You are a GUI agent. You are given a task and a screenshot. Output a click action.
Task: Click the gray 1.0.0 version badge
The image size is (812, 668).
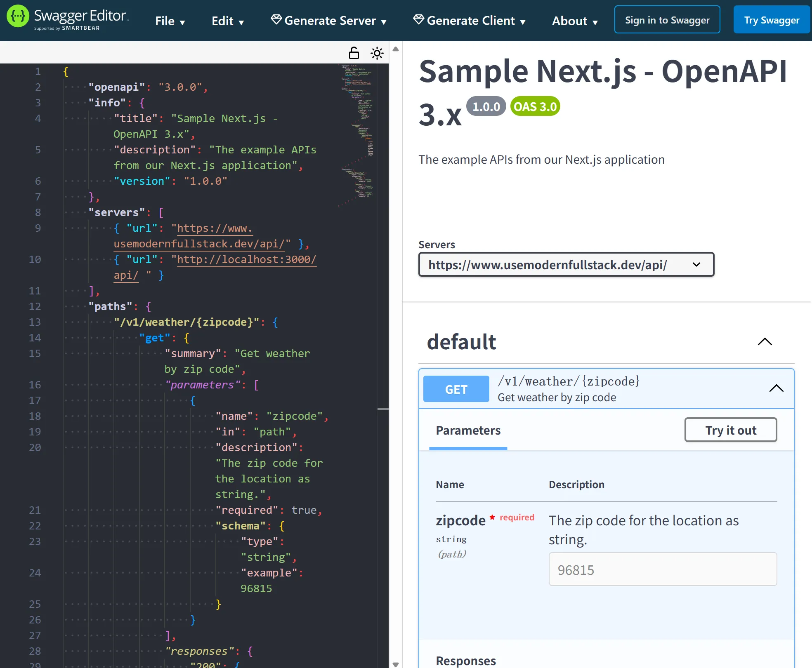[x=487, y=106]
